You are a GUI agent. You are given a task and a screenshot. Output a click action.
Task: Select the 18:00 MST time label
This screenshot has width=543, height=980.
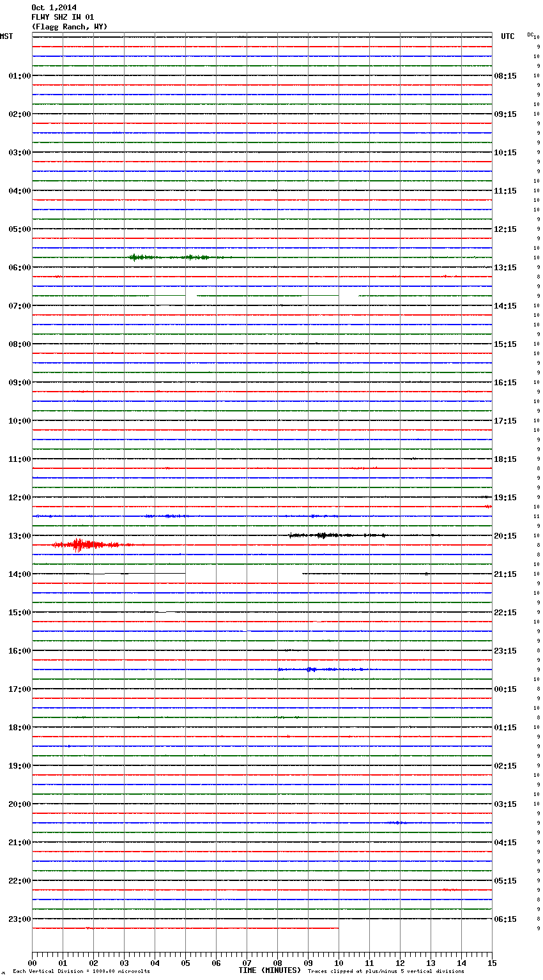(x=20, y=728)
